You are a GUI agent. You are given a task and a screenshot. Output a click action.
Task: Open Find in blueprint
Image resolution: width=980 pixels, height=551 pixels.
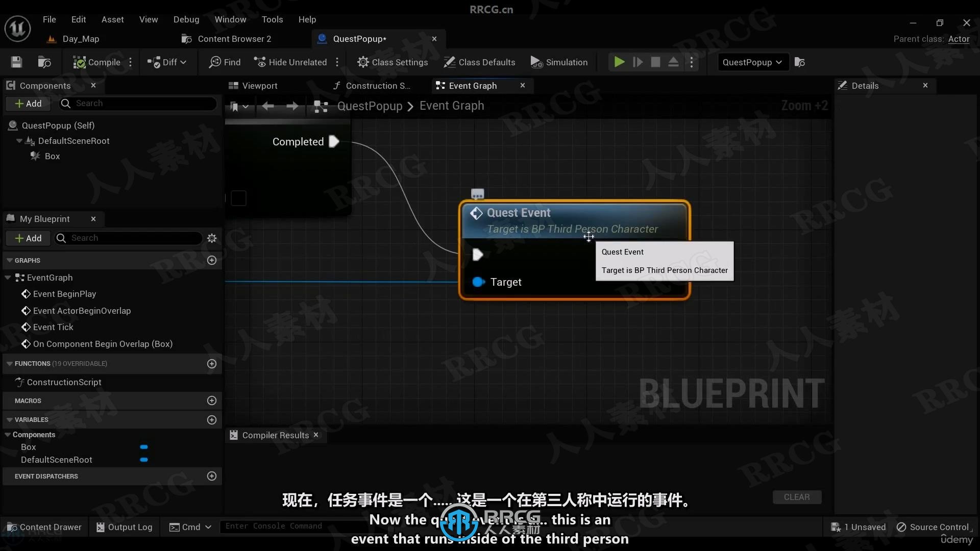(225, 62)
